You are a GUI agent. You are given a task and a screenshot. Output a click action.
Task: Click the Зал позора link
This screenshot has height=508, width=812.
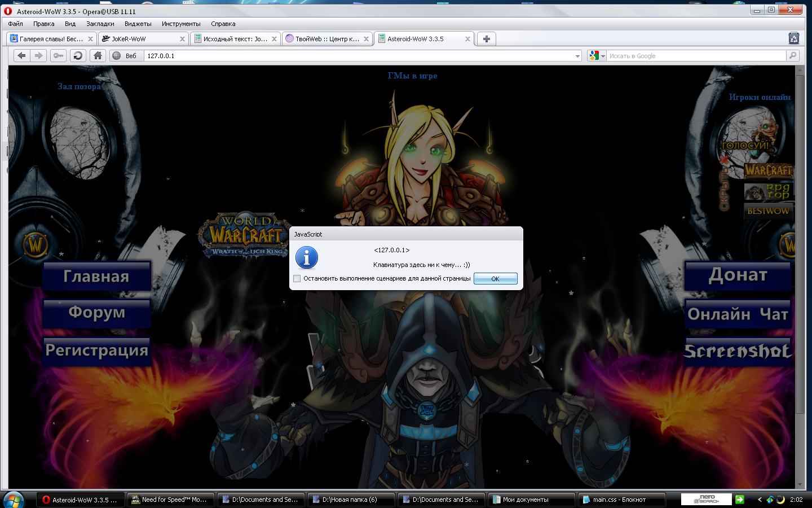pos(79,86)
